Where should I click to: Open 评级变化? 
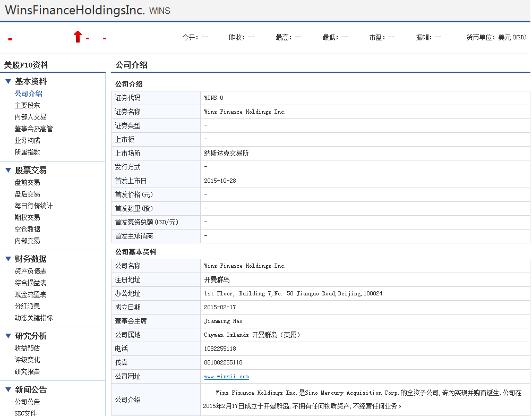coord(27,360)
